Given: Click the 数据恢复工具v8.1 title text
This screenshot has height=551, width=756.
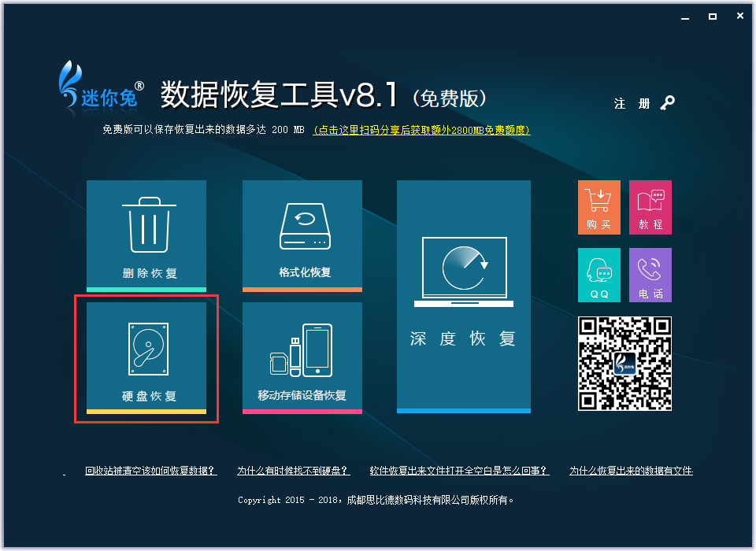Looking at the screenshot, I should pos(280,94).
